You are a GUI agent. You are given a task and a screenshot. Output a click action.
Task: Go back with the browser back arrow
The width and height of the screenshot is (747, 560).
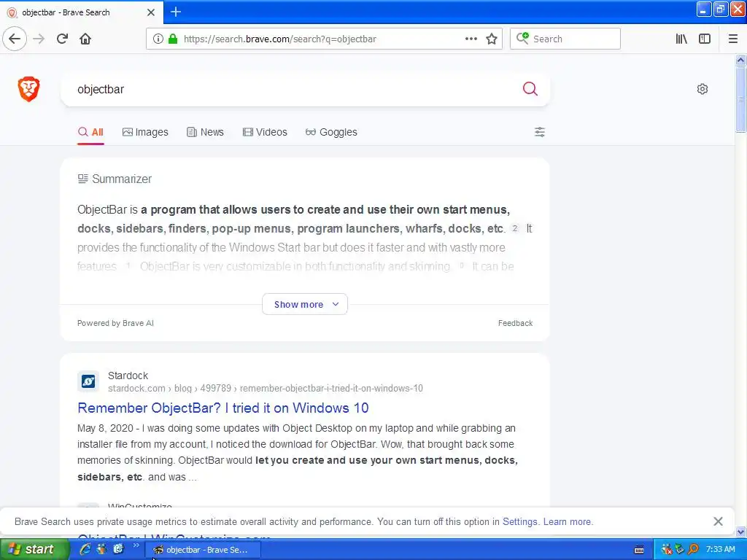(x=15, y=39)
